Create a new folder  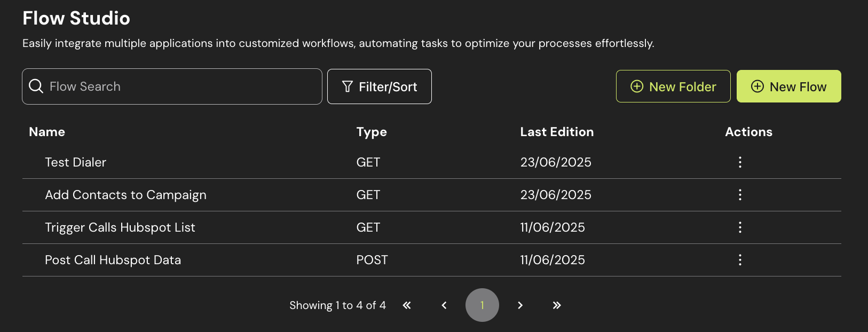click(x=673, y=86)
